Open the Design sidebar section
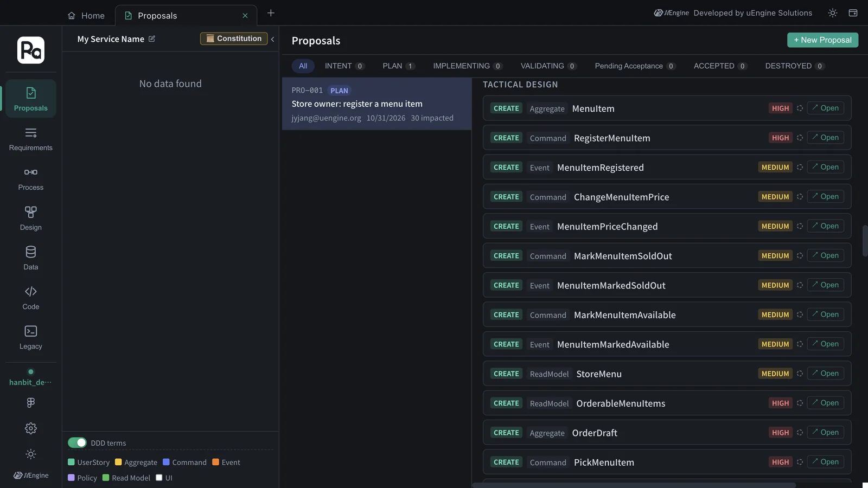868x488 pixels. (x=31, y=218)
